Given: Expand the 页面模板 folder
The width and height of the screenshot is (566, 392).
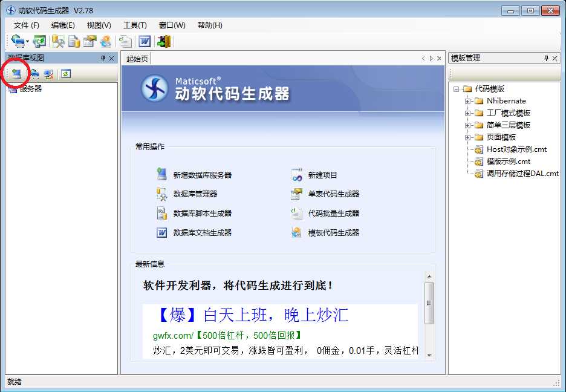Looking at the screenshot, I should coord(468,137).
